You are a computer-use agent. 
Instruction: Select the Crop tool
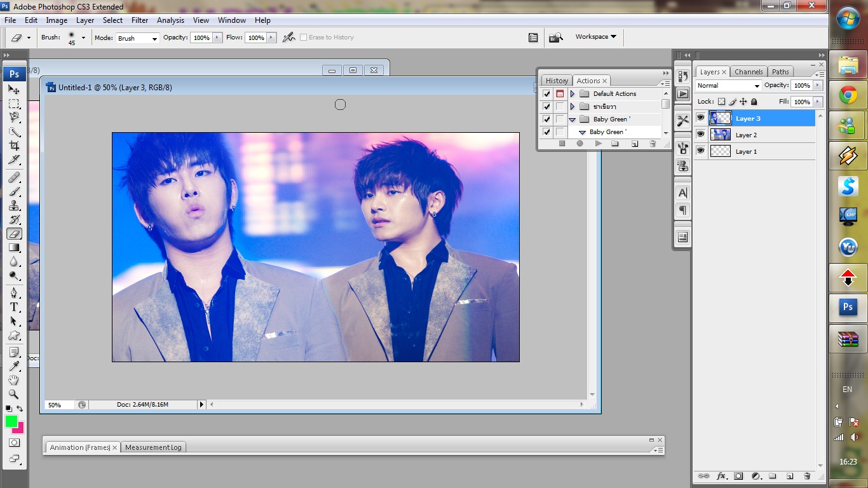click(14, 146)
